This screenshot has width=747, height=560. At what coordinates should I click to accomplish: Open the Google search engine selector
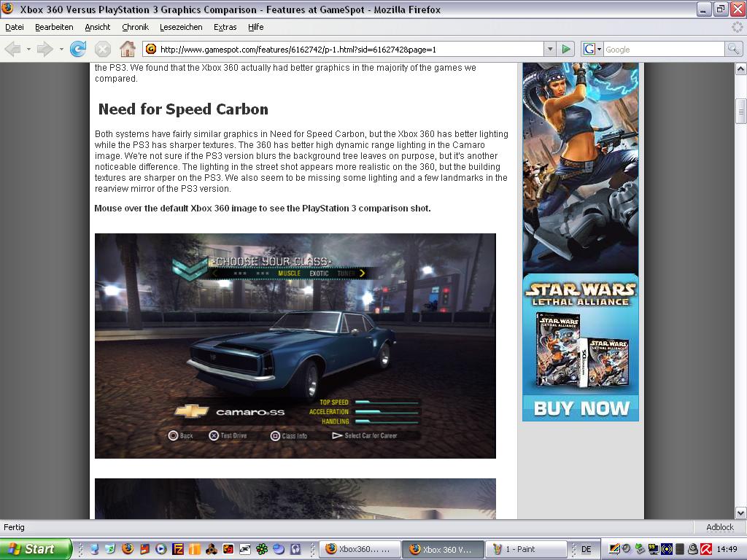(x=592, y=49)
